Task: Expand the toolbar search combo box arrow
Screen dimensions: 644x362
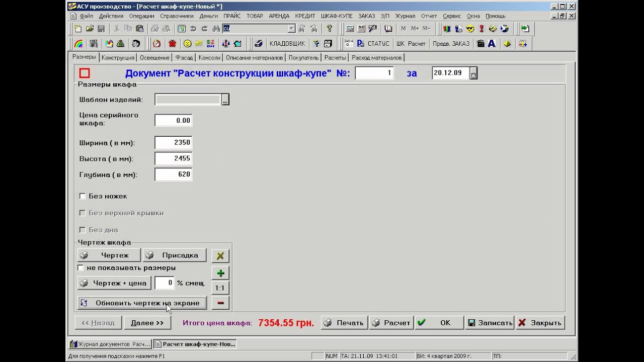Action: (291, 29)
